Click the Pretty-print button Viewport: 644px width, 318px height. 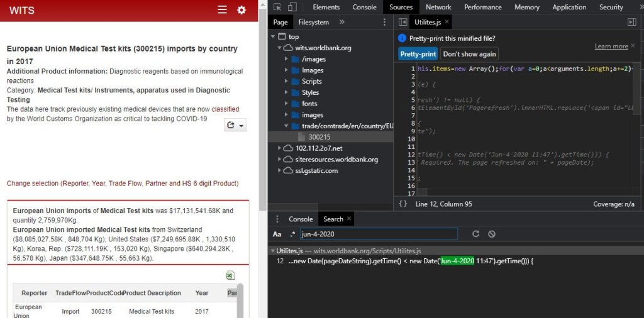418,53
